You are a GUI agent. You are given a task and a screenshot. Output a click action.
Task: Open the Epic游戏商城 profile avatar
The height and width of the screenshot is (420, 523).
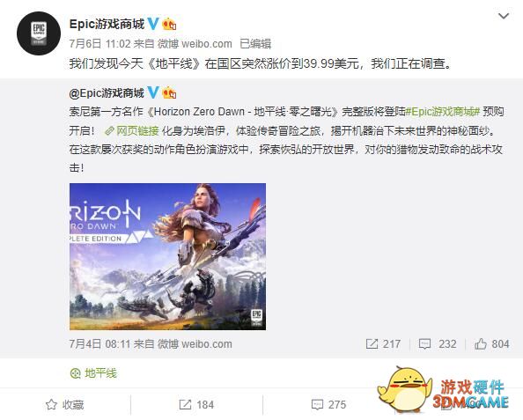39,33
